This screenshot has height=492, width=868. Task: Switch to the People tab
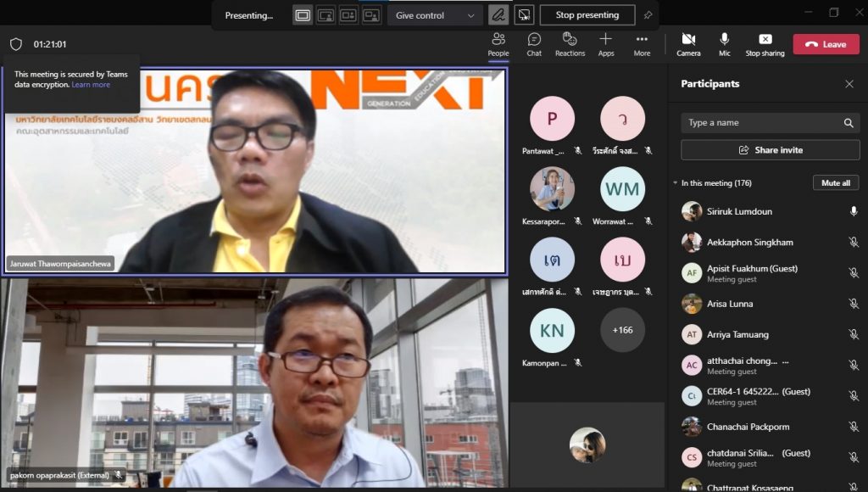coord(498,44)
